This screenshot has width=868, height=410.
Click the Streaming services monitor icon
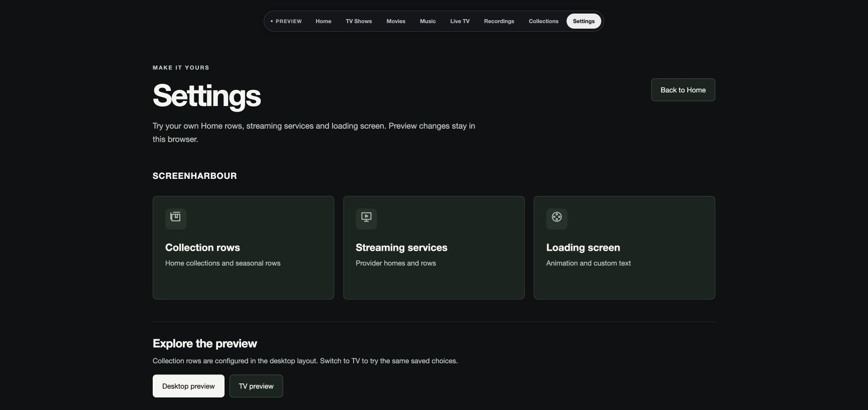(x=366, y=219)
